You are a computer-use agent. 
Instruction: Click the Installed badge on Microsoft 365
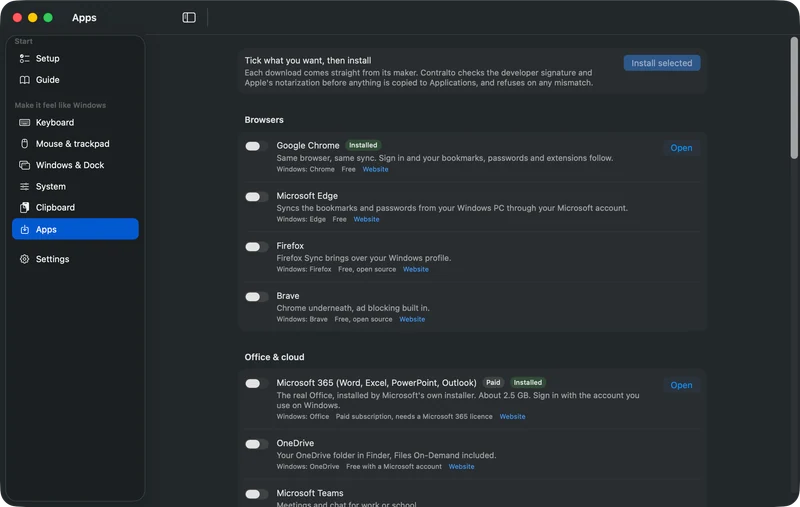(528, 383)
